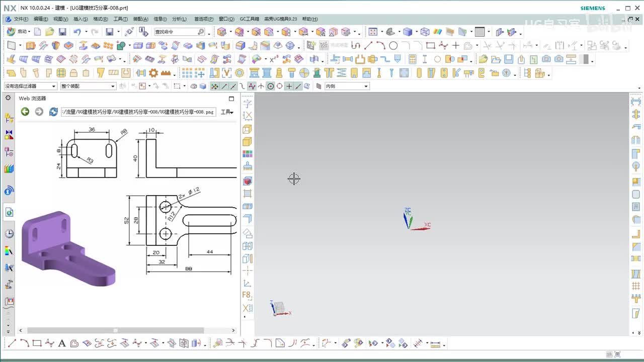Toggle snap to arc center option
This screenshot has width=644, height=362.
click(x=271, y=86)
